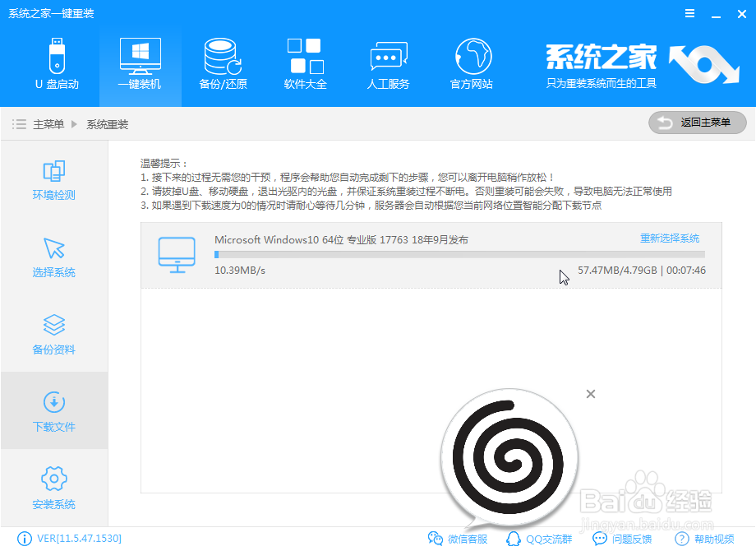Click the 重新选择系统 link

click(x=669, y=238)
